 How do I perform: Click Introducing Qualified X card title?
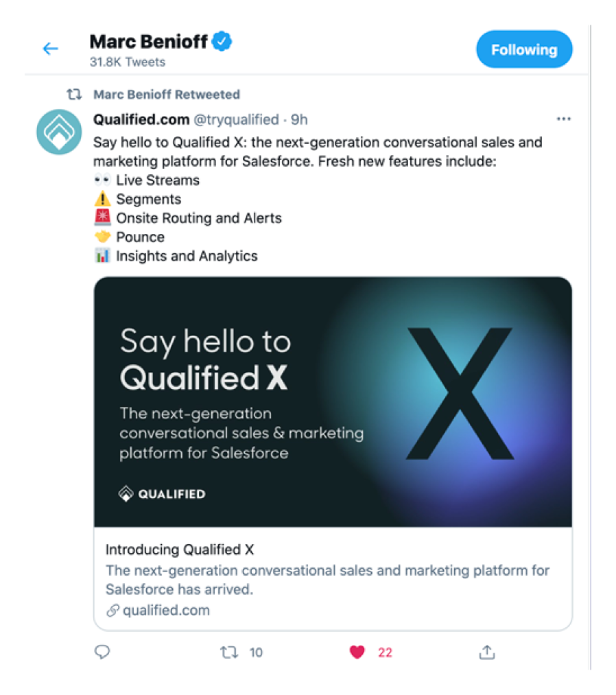(180, 550)
